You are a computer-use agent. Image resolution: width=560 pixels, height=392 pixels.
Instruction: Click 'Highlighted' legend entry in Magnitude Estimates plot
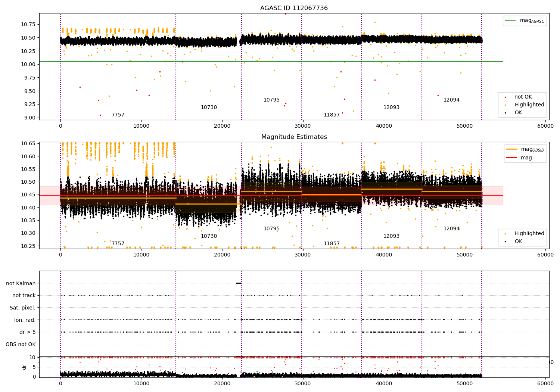[529, 234]
